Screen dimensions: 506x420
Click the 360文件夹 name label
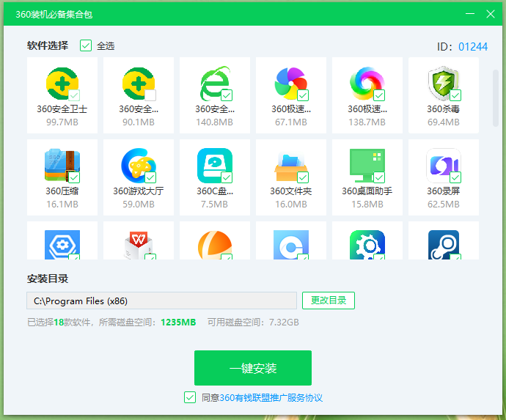(290, 191)
